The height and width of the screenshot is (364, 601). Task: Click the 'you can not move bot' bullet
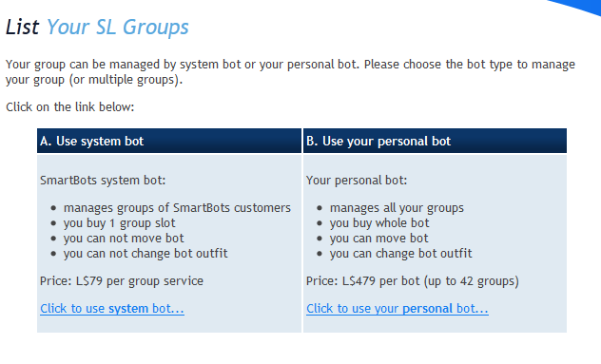124,239
